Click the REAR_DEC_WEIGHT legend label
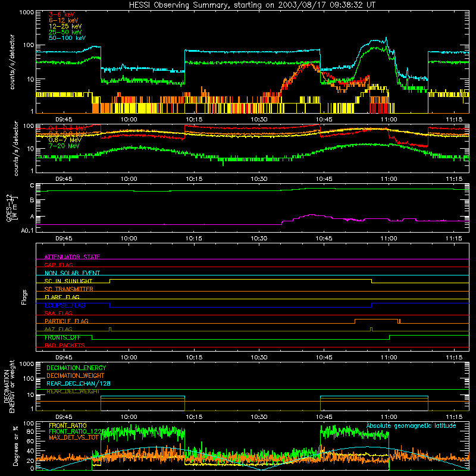Image resolution: width=476 pixels, height=476 pixels. coord(73,392)
